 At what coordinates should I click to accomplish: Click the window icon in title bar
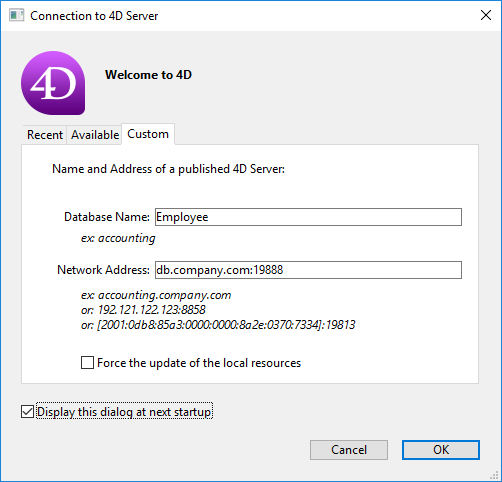[17, 15]
